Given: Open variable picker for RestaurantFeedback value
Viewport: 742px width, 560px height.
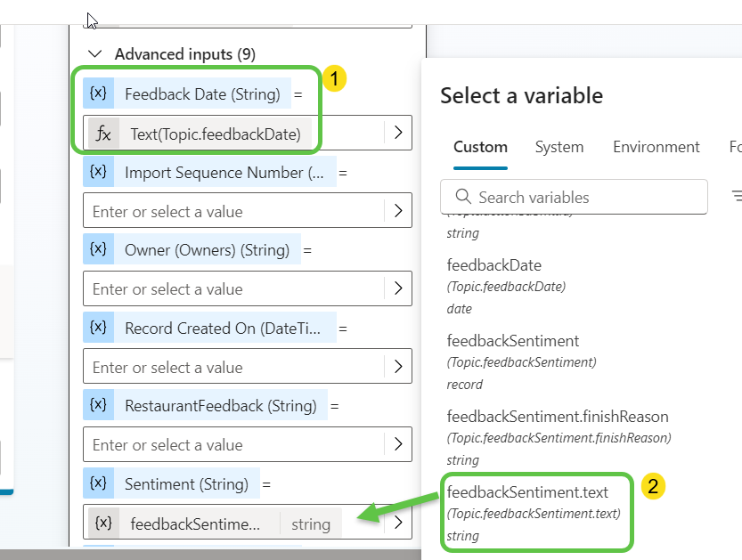Looking at the screenshot, I should click(x=397, y=445).
